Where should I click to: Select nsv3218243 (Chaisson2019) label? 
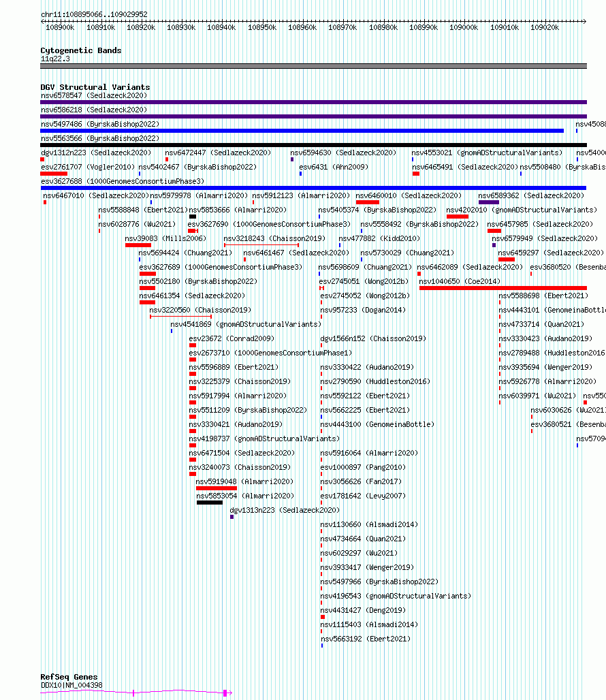tap(274, 238)
